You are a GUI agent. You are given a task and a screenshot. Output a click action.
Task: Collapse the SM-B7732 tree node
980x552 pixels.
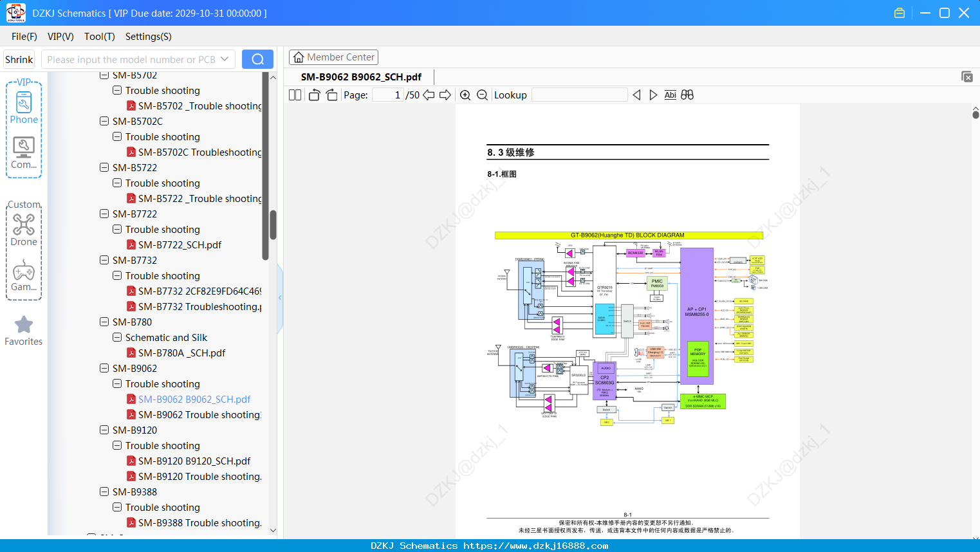[x=104, y=260]
